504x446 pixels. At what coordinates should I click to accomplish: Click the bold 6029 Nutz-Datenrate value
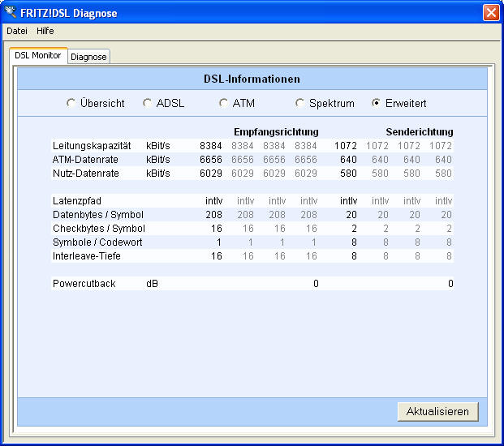pyautogui.click(x=211, y=174)
